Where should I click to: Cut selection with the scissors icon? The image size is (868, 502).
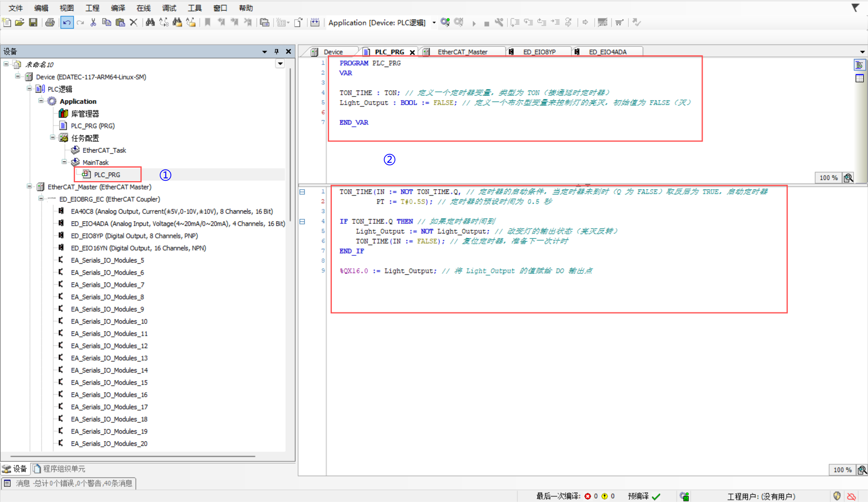coord(93,23)
